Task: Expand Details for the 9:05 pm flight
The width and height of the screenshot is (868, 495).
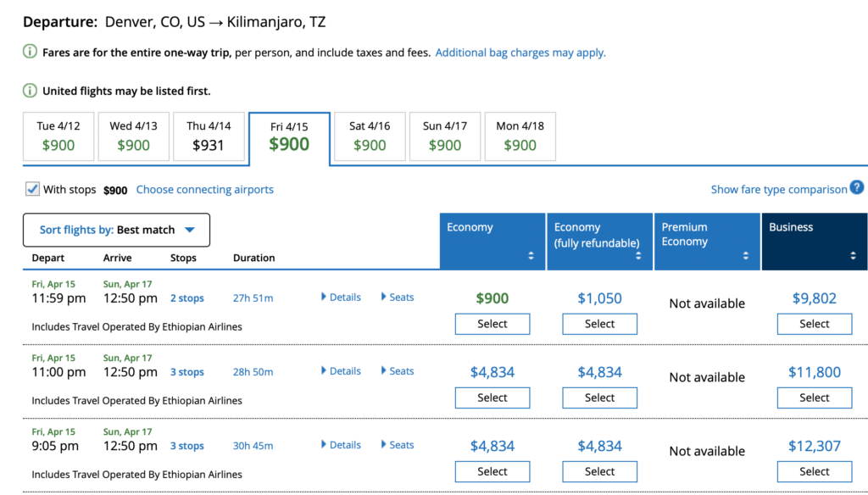Action: [341, 445]
